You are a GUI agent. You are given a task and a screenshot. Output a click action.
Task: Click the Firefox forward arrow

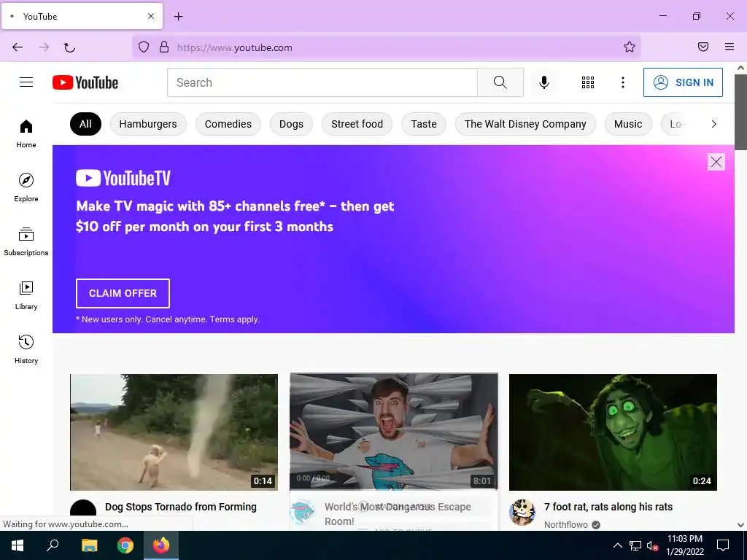[44, 47]
